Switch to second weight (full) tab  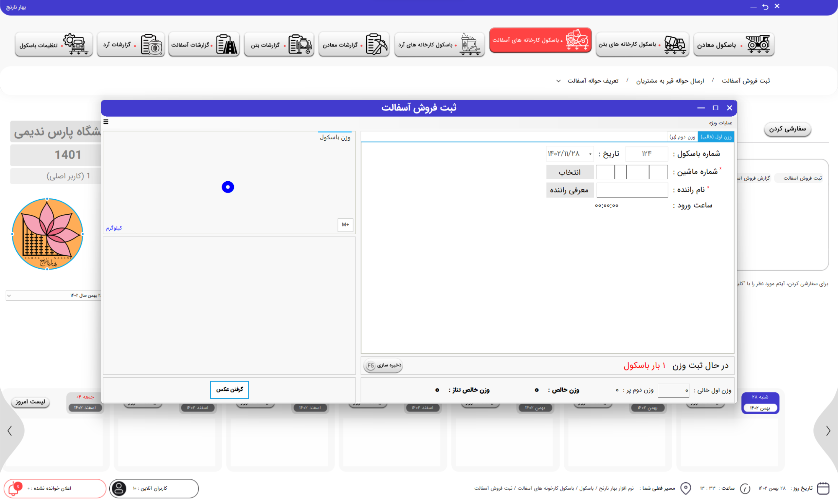coord(682,137)
